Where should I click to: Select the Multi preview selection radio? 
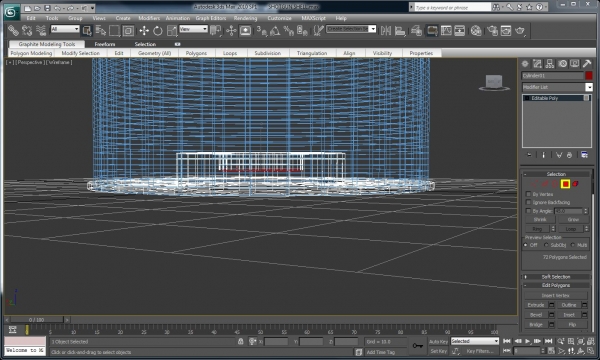click(x=572, y=245)
